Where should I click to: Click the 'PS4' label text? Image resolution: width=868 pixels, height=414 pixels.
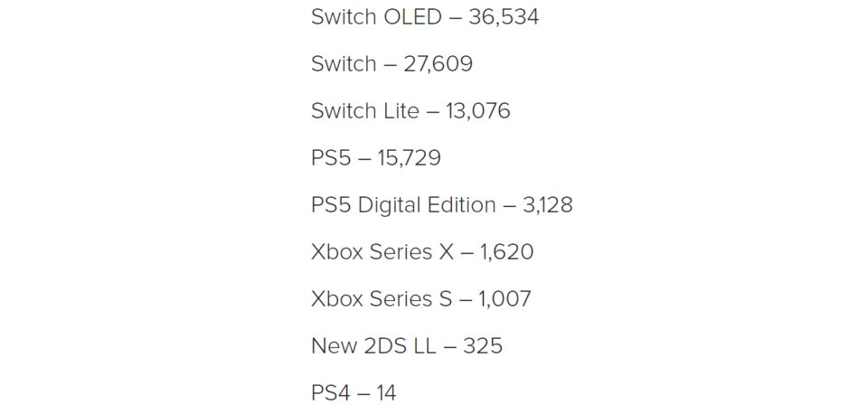(331, 393)
